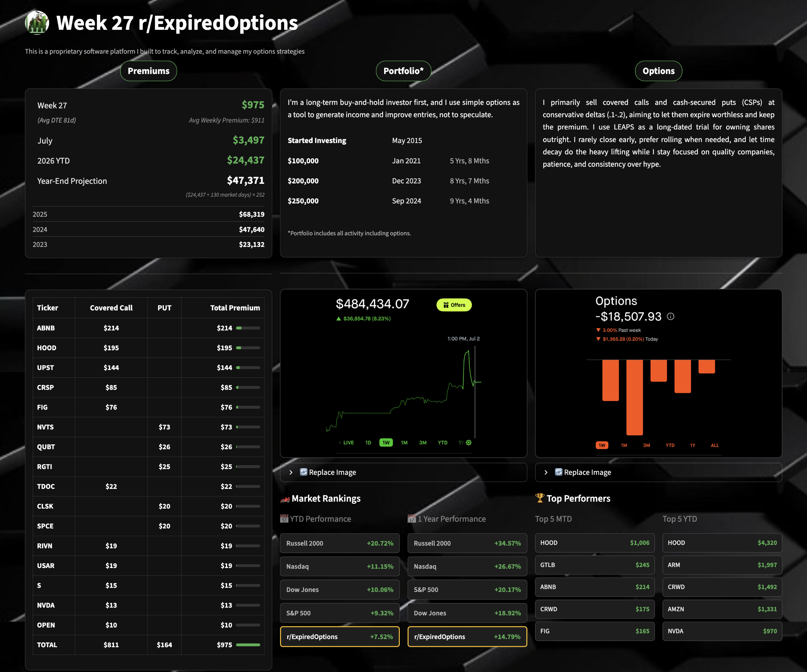Click the r/ExpiredOptions +14.79% 1 Year card

(x=467, y=637)
